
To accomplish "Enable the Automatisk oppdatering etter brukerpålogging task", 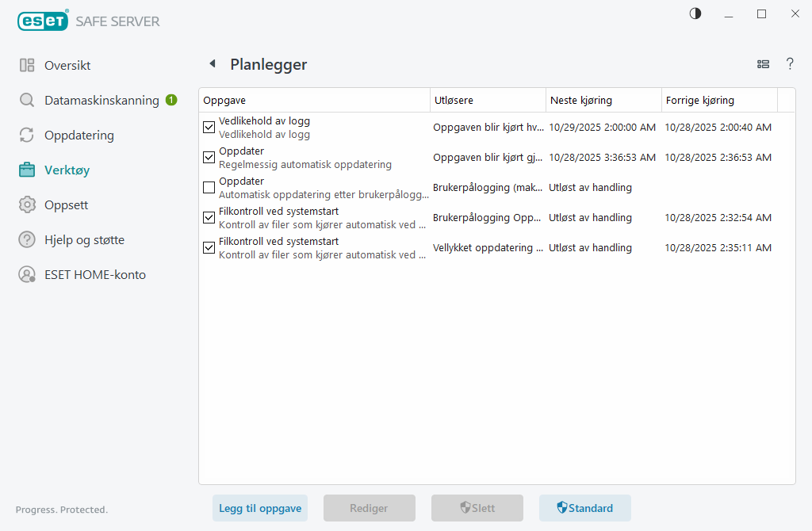I will coord(209,187).
